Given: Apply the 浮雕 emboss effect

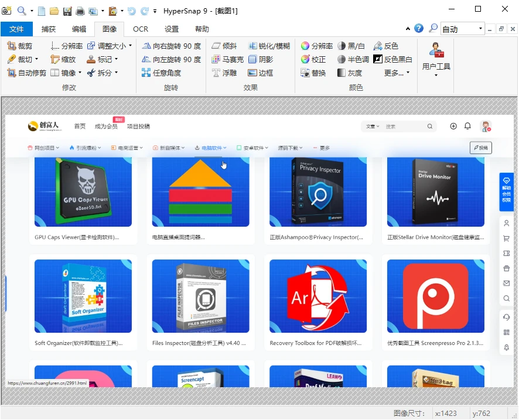Looking at the screenshot, I should [229, 72].
